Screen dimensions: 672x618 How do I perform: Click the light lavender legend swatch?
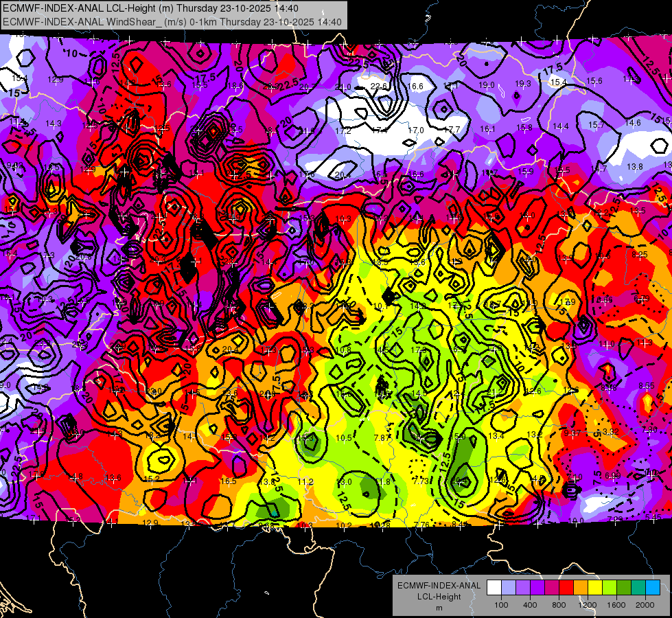(509, 588)
